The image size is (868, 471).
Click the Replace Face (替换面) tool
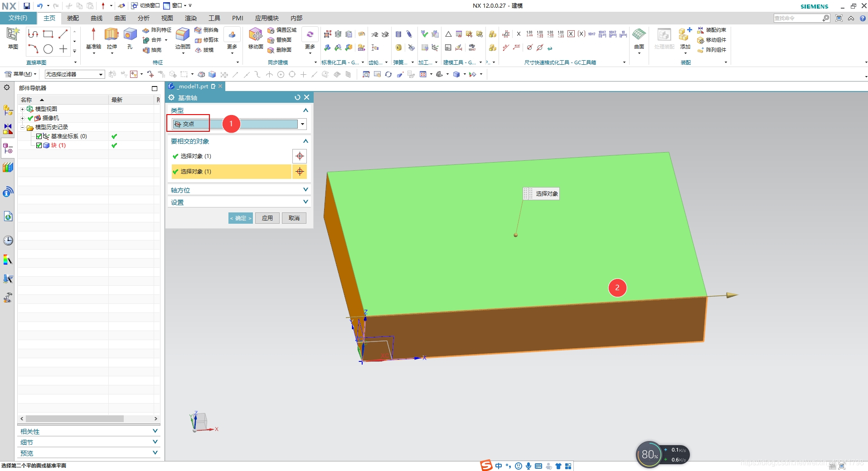[x=280, y=40]
